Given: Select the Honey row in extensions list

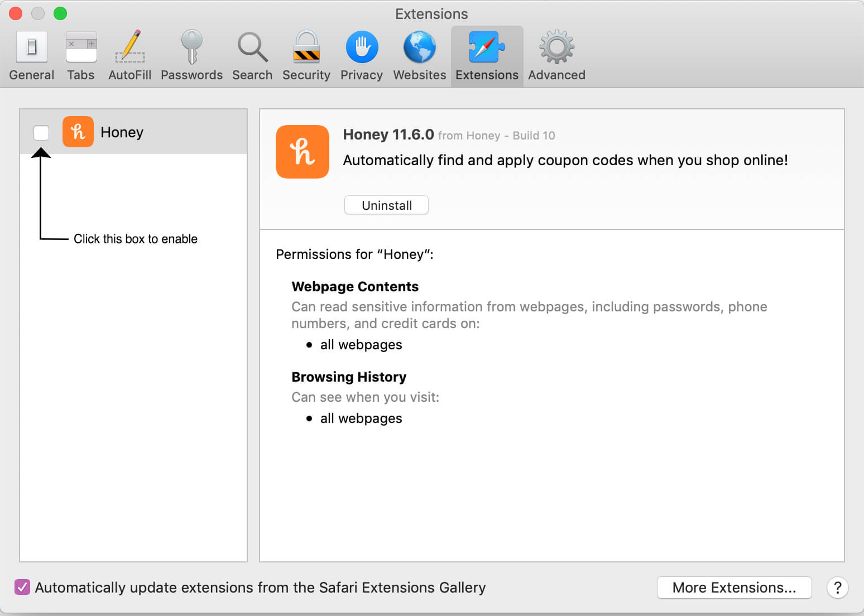Looking at the screenshot, I should pyautogui.click(x=133, y=132).
